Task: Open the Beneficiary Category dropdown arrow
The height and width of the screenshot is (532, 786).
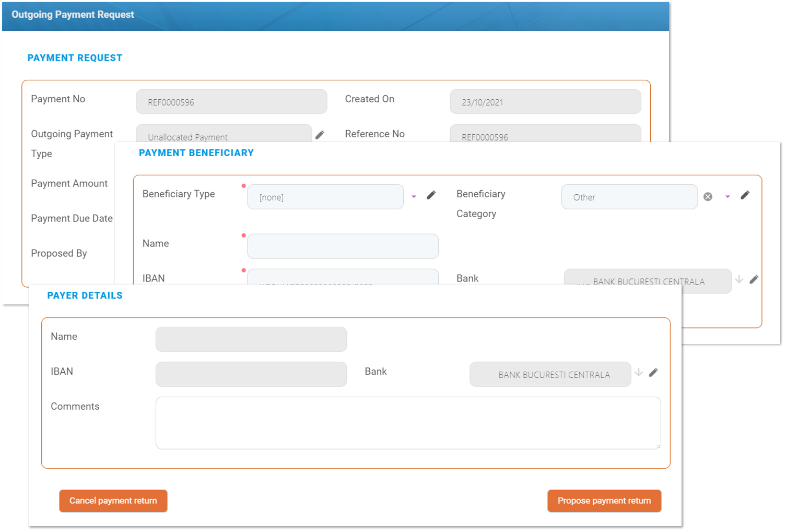Action: [728, 197]
